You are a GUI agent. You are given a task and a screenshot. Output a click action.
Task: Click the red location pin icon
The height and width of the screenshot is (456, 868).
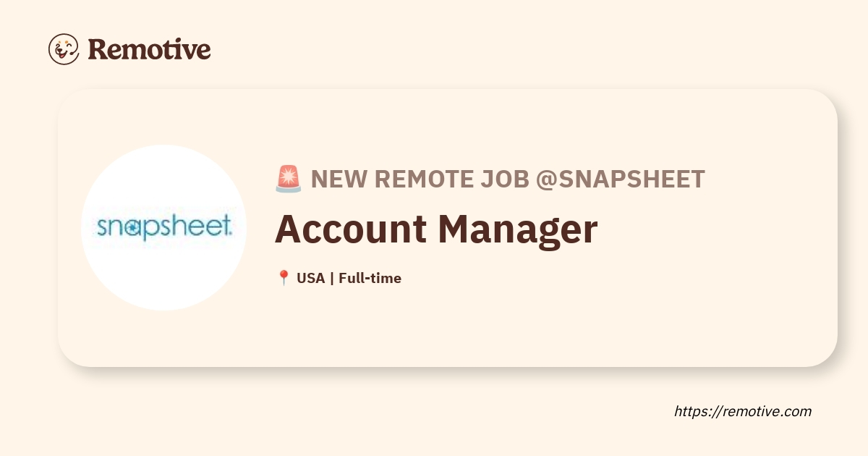(284, 278)
